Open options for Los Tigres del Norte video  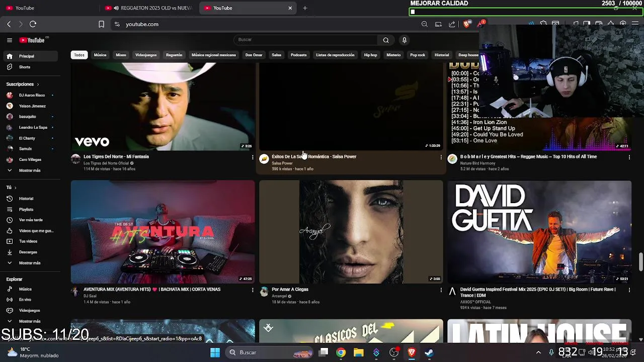coord(253,157)
